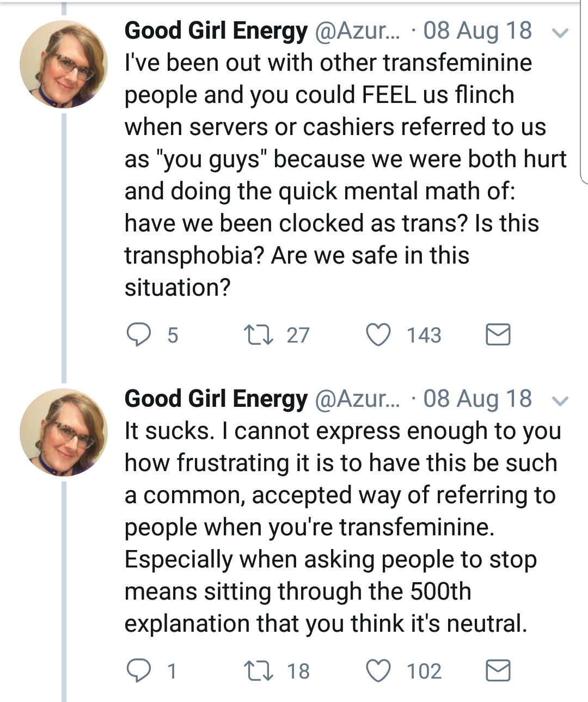The image size is (588, 702).
Task: Expand options chevron on first tweet
Action: pos(560,33)
